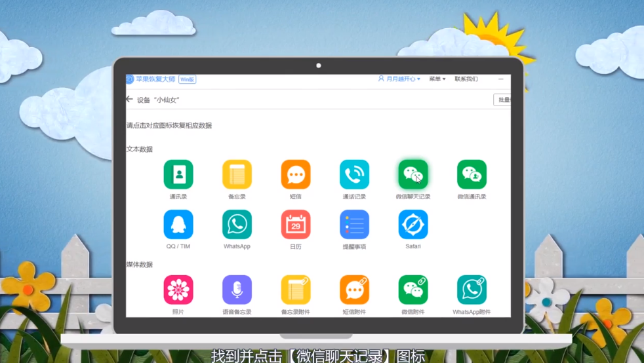Image resolution: width=644 pixels, height=363 pixels.
Task: Open the 提醒事项 reminders icon
Action: [x=354, y=224]
